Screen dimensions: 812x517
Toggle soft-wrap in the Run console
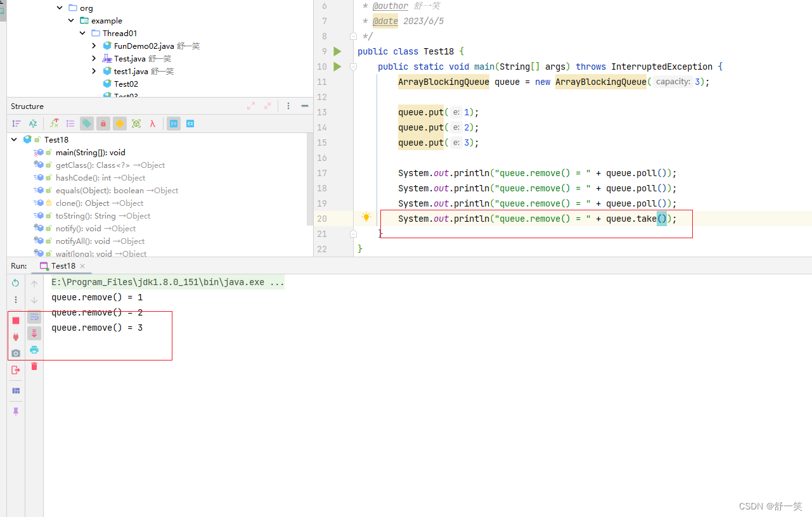tap(34, 317)
